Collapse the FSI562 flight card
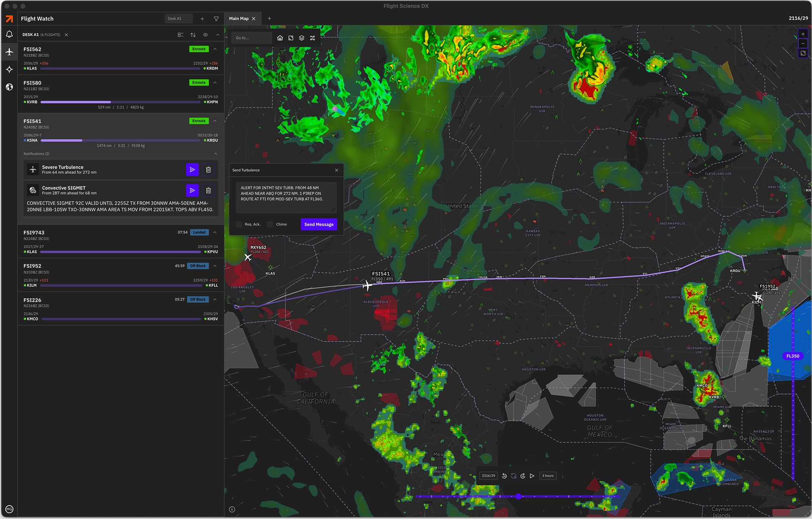The height and width of the screenshot is (519, 812). 215,49
